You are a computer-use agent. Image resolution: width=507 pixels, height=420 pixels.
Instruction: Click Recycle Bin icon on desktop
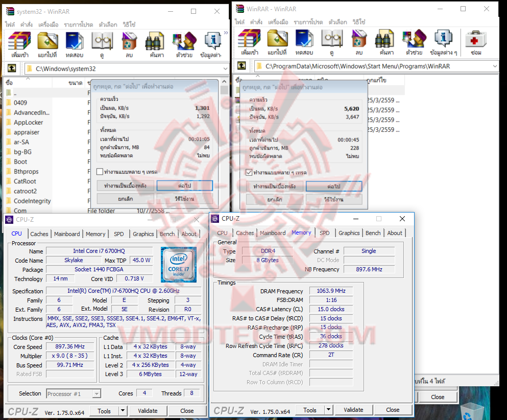(x=471, y=412)
